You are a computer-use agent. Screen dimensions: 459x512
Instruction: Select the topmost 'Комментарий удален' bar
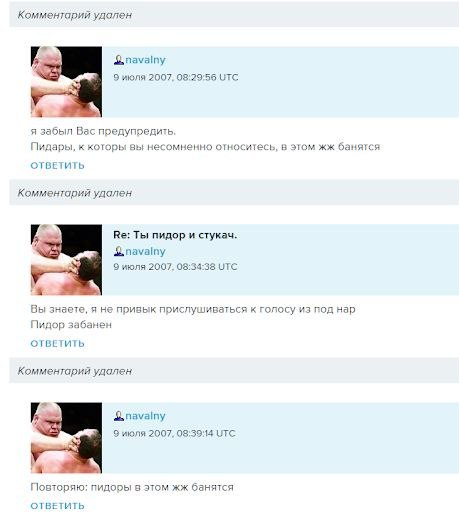pyautogui.click(x=234, y=15)
